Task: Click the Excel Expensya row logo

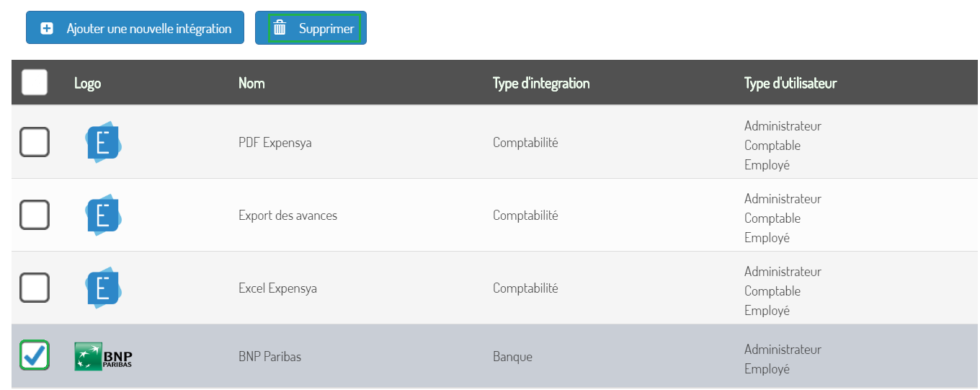Action: click(x=103, y=288)
